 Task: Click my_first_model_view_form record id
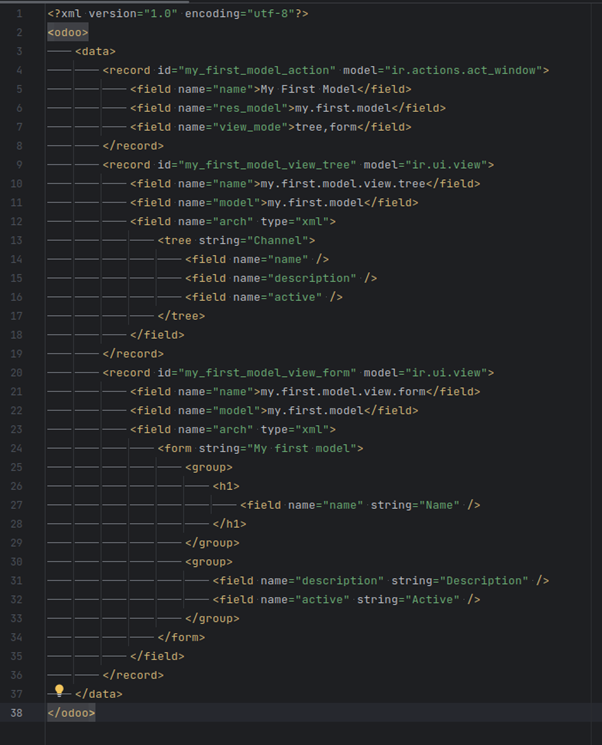pyautogui.click(x=268, y=373)
